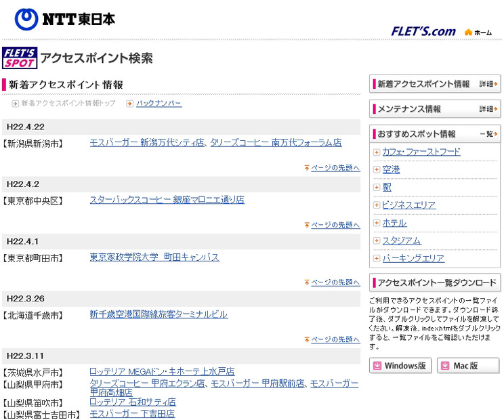The image size is (504, 420).
Task: Open the バックナンバー link
Action: 159,104
